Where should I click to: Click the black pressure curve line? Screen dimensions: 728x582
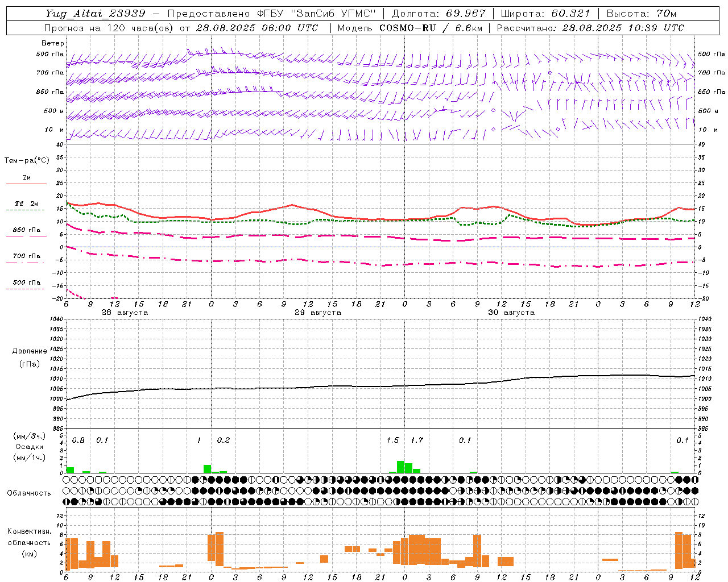pyautogui.click(x=381, y=386)
